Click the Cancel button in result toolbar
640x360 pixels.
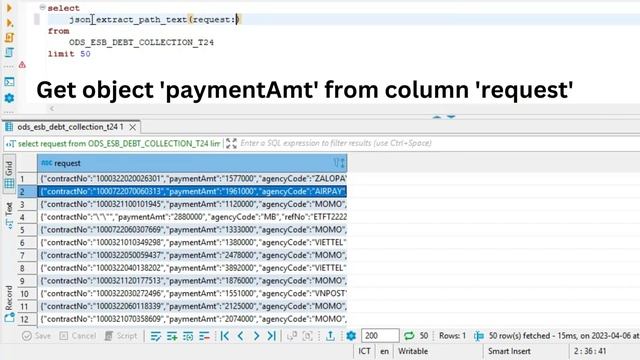coord(78,336)
